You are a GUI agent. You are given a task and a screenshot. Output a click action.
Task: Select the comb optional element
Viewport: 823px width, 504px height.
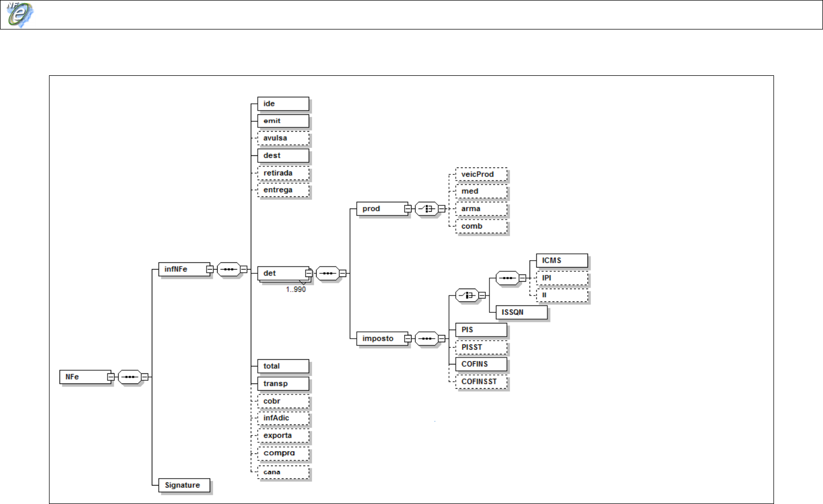[482, 226]
